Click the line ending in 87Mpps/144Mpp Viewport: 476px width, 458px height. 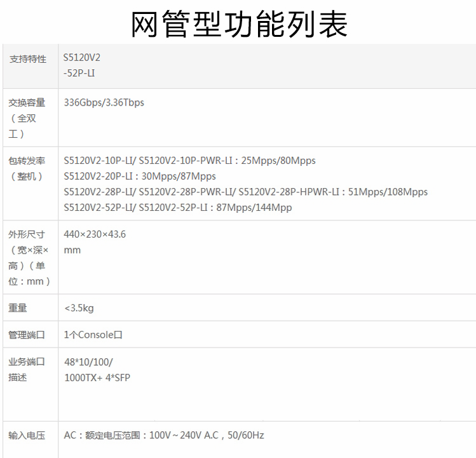tap(178, 207)
